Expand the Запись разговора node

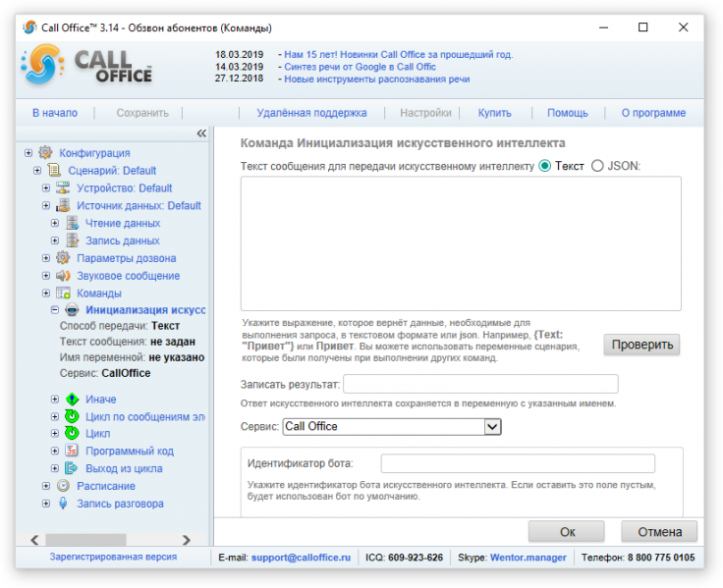[46, 504]
